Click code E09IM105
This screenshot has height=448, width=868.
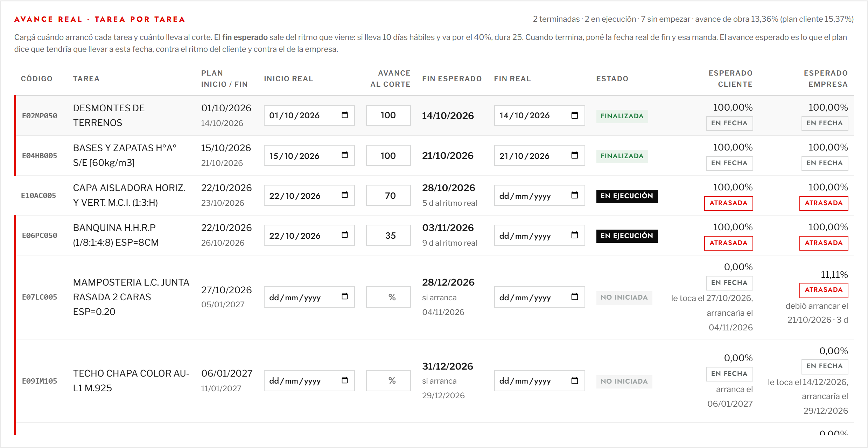tap(40, 381)
